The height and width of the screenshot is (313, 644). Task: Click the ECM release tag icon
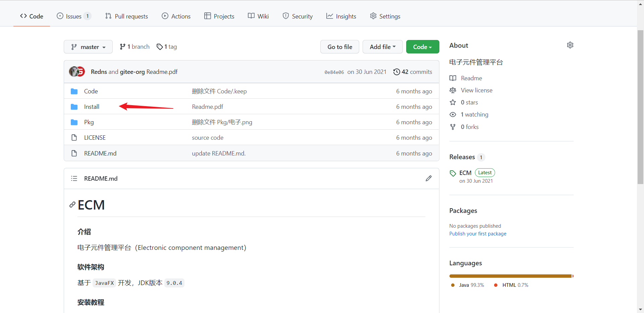pyautogui.click(x=453, y=173)
